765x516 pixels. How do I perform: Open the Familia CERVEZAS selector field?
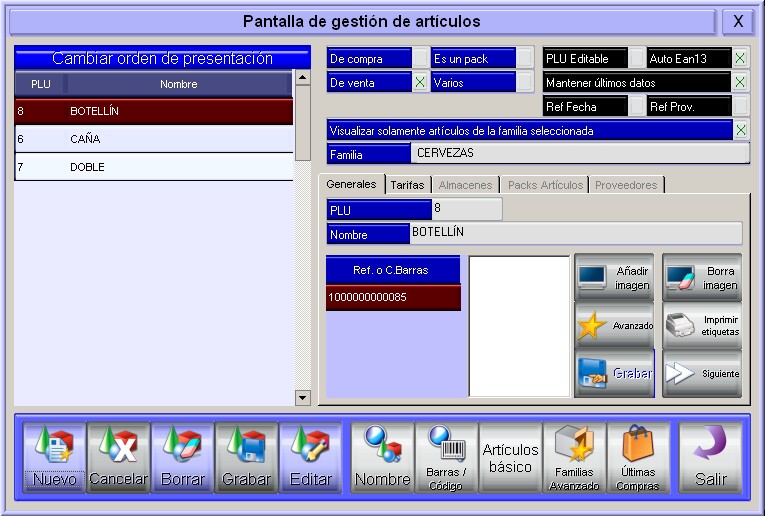point(579,154)
